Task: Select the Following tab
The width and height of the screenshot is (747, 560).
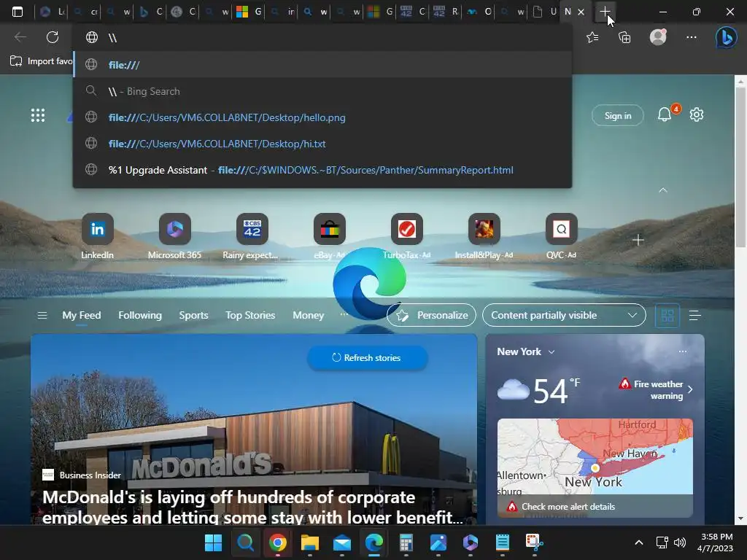Action: pos(140,315)
